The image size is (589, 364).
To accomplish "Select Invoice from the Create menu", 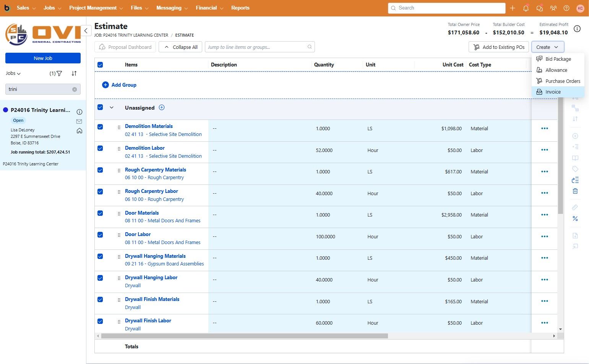I will tap(553, 92).
